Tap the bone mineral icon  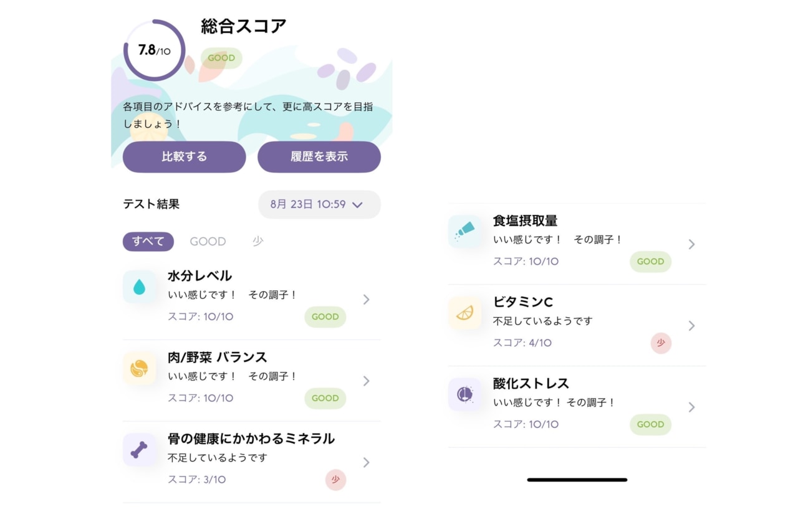140,450
